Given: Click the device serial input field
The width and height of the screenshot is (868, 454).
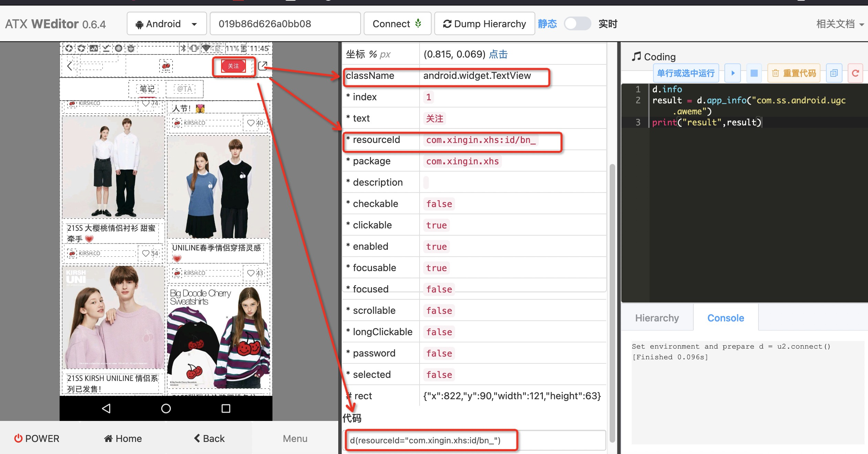Looking at the screenshot, I should 285,24.
